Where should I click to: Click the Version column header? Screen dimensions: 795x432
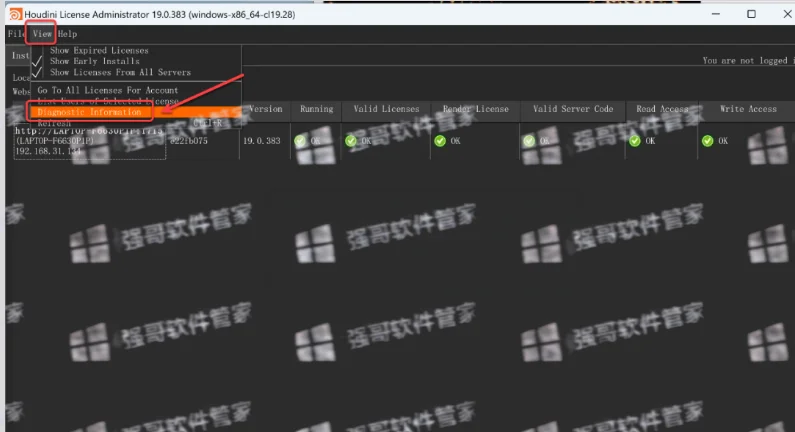[x=265, y=109]
